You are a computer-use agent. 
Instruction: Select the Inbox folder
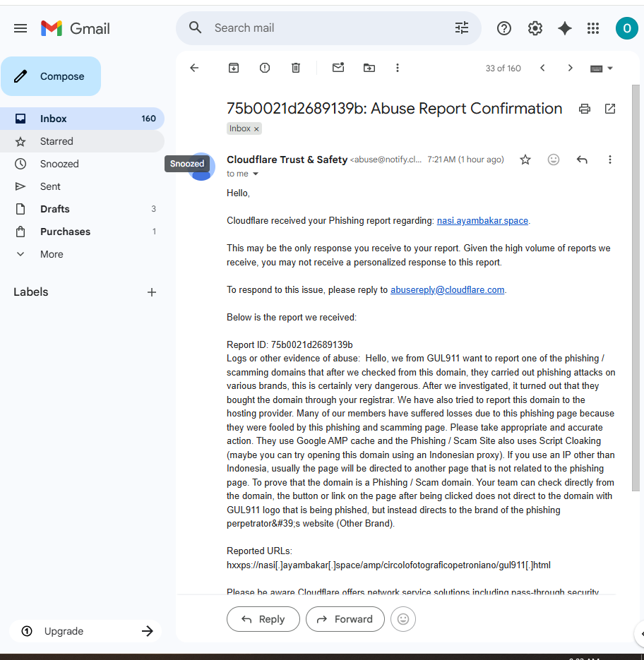pyautogui.click(x=82, y=119)
